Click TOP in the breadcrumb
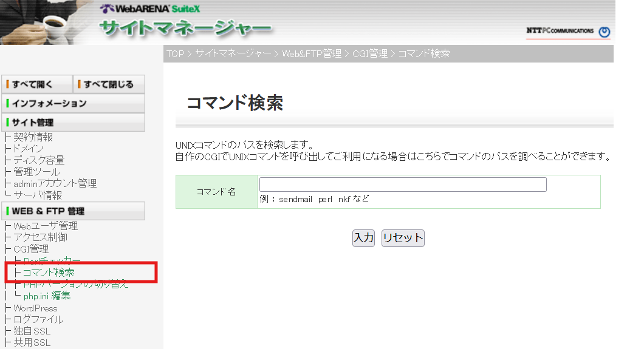This screenshot has height=349, width=644. pyautogui.click(x=175, y=53)
